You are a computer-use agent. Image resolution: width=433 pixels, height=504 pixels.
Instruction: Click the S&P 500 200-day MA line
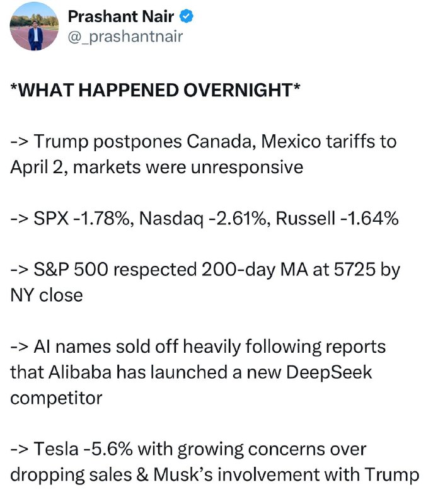point(205,282)
